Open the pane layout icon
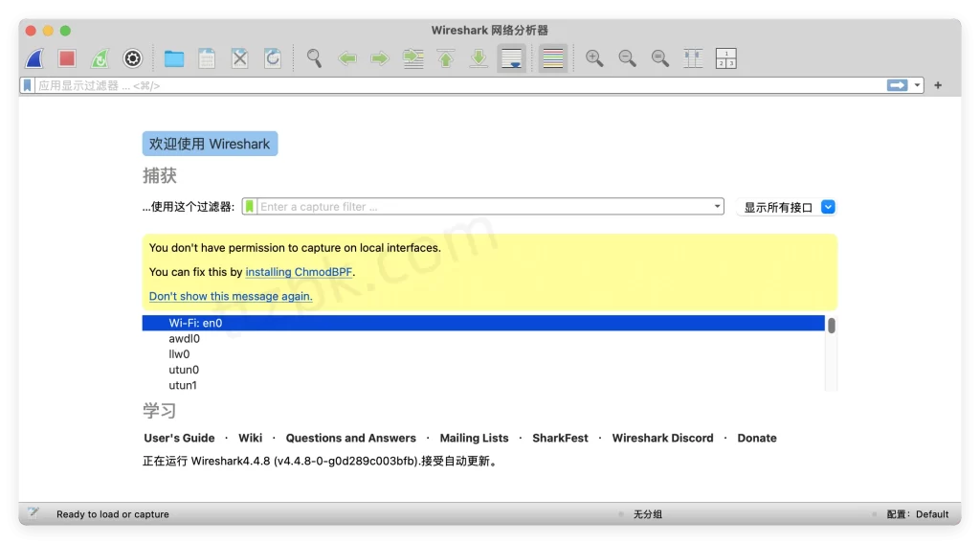Viewport: 980px width, 544px height. tap(725, 58)
